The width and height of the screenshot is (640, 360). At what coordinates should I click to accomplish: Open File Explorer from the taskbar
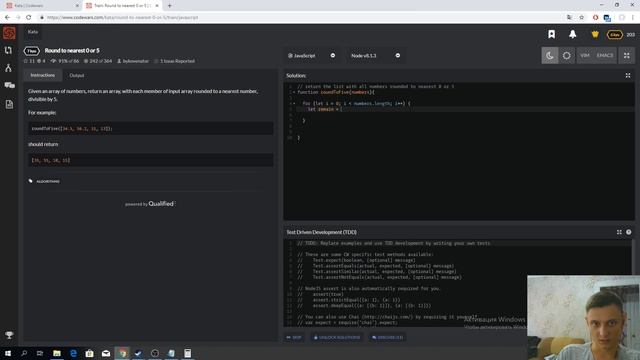[x=57, y=353]
